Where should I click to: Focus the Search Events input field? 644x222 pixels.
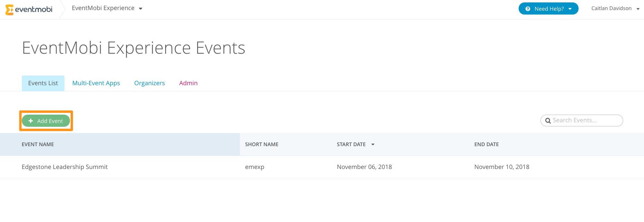pos(582,121)
